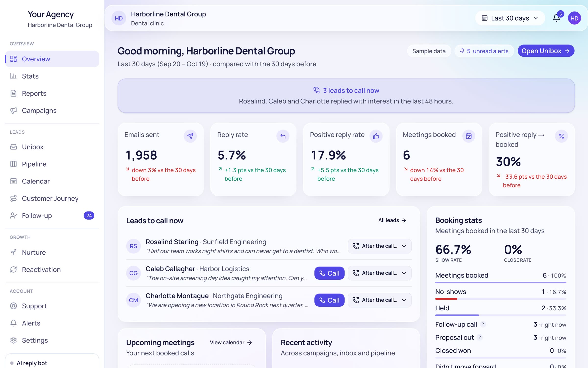Click the Sample data pill
Screen dimensions: 588x368
(x=429, y=51)
